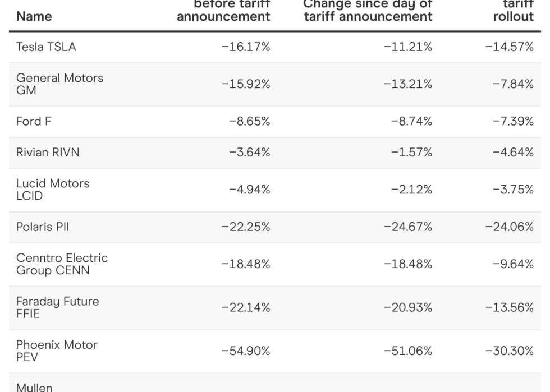550x392 pixels.
Task: Click the partially visible Mullen row
Action: pyautogui.click(x=34, y=386)
